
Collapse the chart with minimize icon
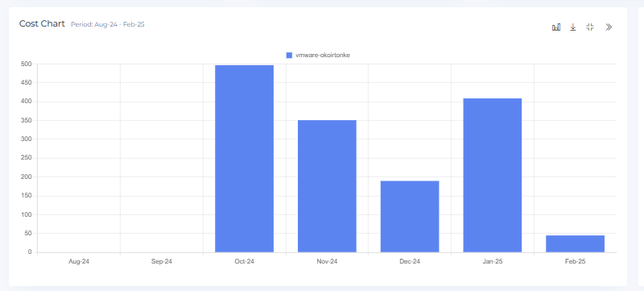click(x=590, y=27)
